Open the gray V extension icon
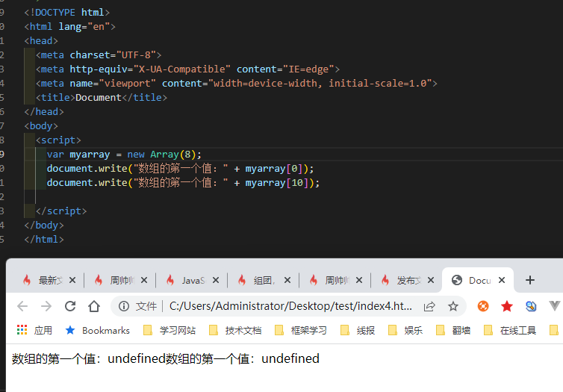This screenshot has height=392, width=563. point(555,306)
